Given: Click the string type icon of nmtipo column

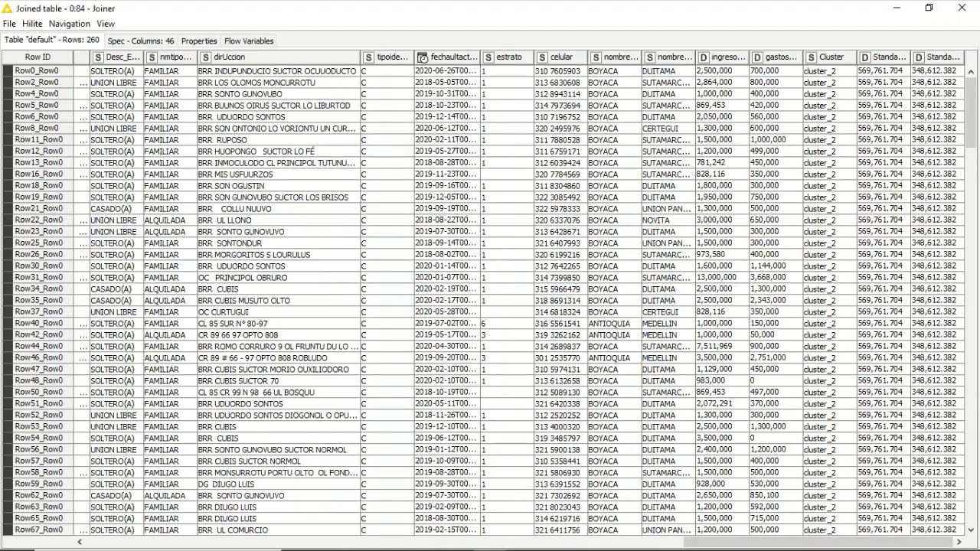Looking at the screenshot, I should [152, 57].
